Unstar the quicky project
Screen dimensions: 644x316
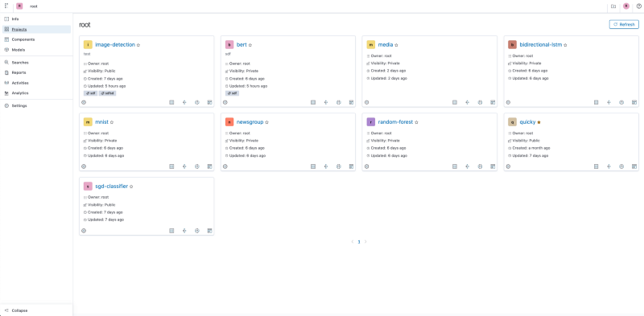tap(539, 122)
